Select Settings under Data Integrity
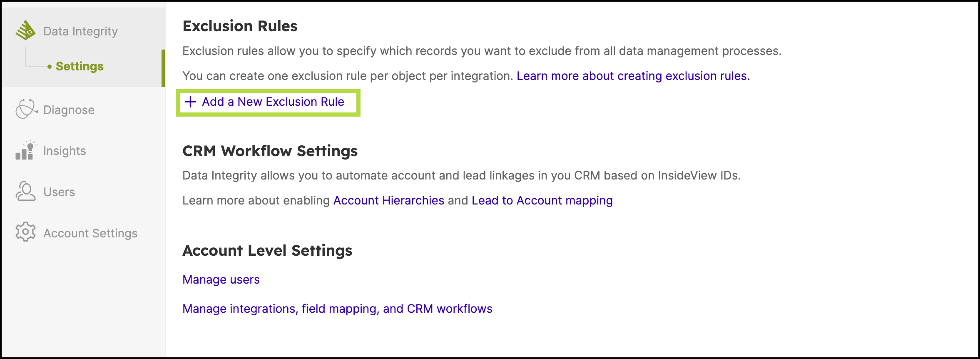This screenshot has height=359, width=980. tap(80, 66)
